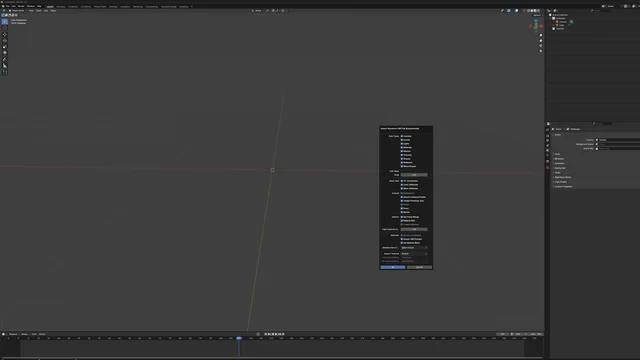Image resolution: width=640 pixels, height=360 pixels.
Task: Select the Transform tool
Action: pyautogui.click(x=5, y=53)
